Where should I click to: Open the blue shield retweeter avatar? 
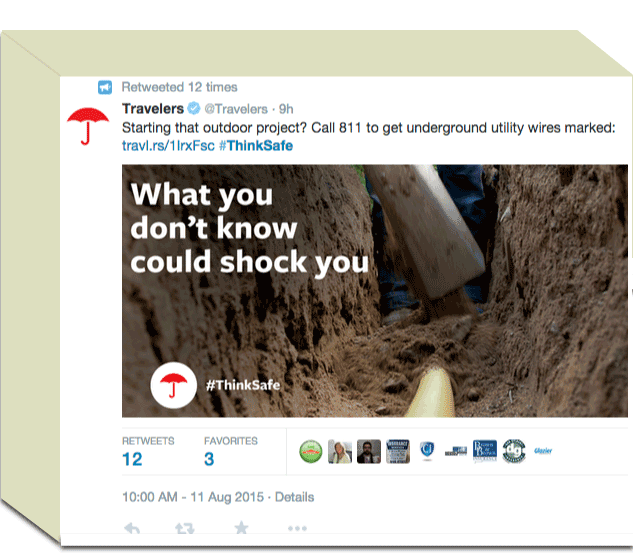[427, 451]
